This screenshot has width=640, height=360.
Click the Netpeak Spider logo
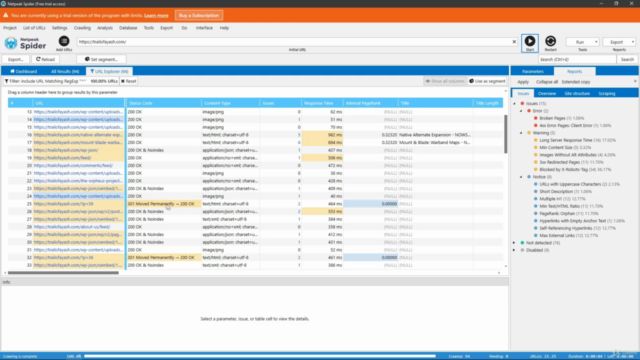25,43
